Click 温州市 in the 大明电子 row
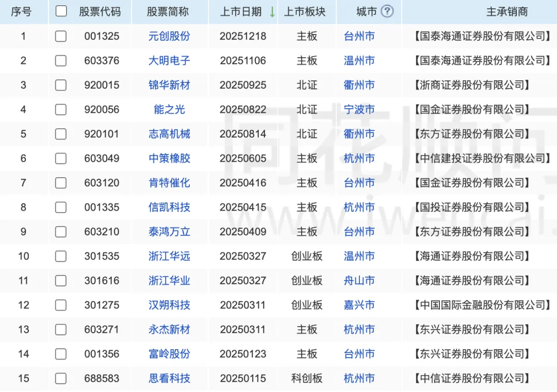This screenshot has width=557, height=392. pyautogui.click(x=359, y=61)
